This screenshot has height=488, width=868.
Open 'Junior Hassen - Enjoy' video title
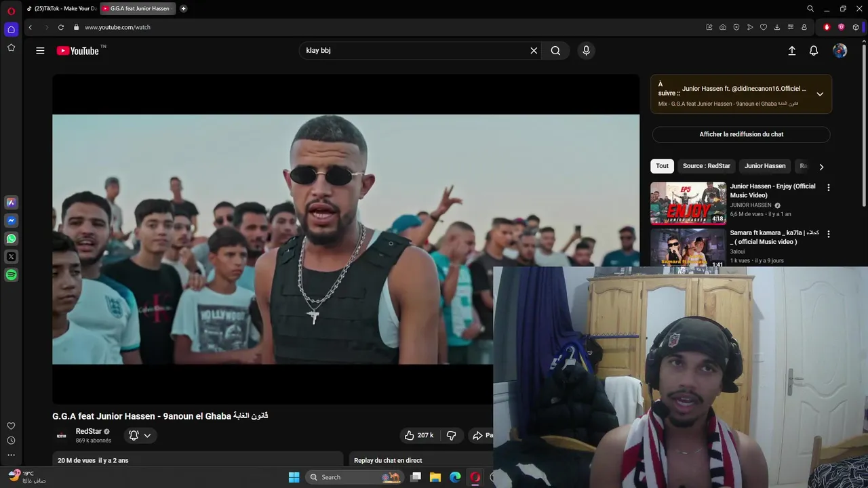click(x=772, y=190)
